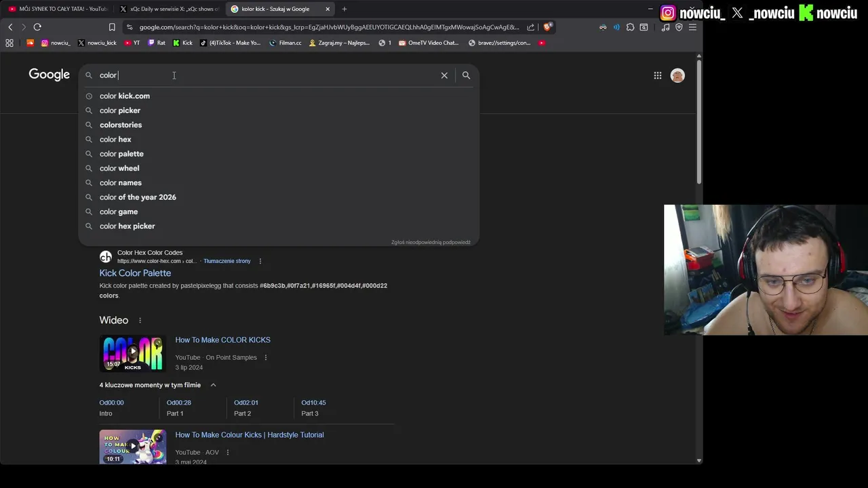Jump to key moment Od00:28 Part 1
868x488 pixels.
[x=179, y=408]
